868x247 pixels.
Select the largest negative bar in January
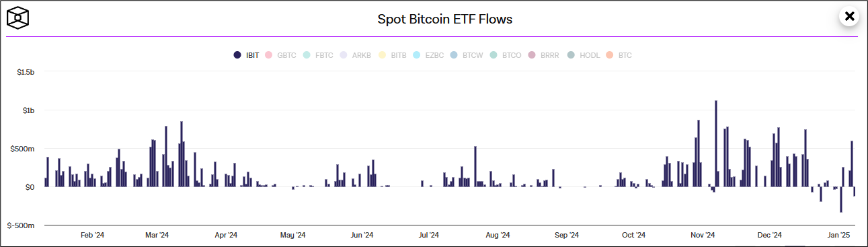point(841,200)
